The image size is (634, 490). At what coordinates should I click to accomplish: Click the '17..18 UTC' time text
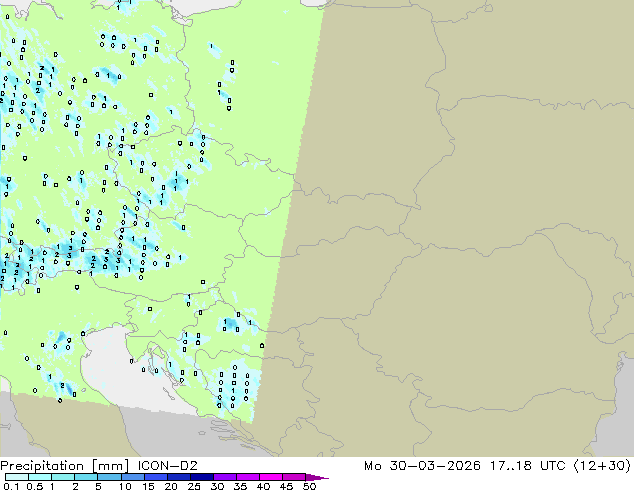(x=526, y=466)
